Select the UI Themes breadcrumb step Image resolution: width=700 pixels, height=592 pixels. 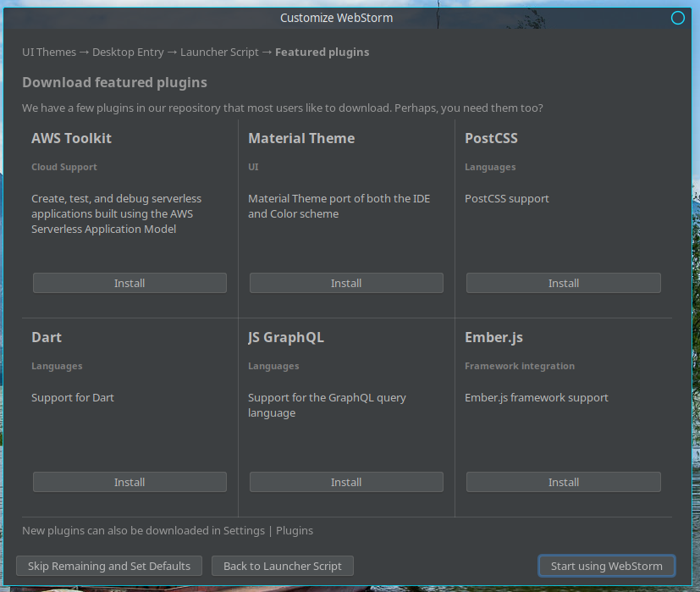(49, 53)
